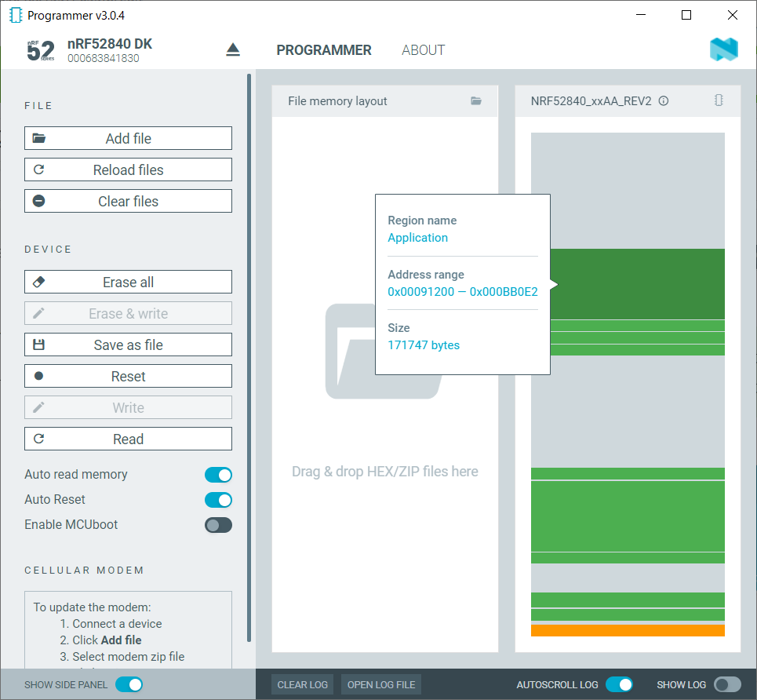Open the log file
Viewport: 757px width, 700px height.
[381, 684]
